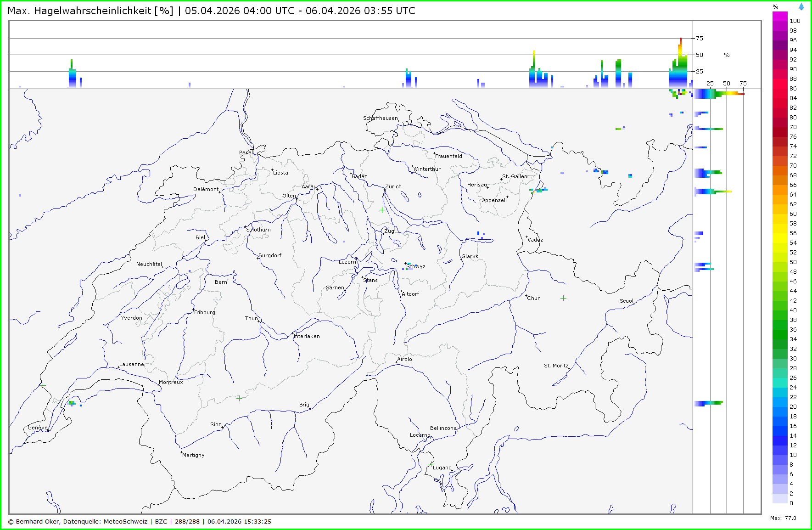
Task: Select the magenta 100% legend color
Action: point(780,17)
